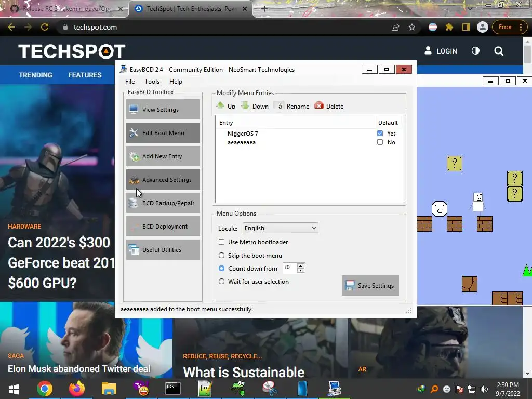Open the browser extensions puzzle icon
This screenshot has width=532, height=399.
(x=449, y=27)
